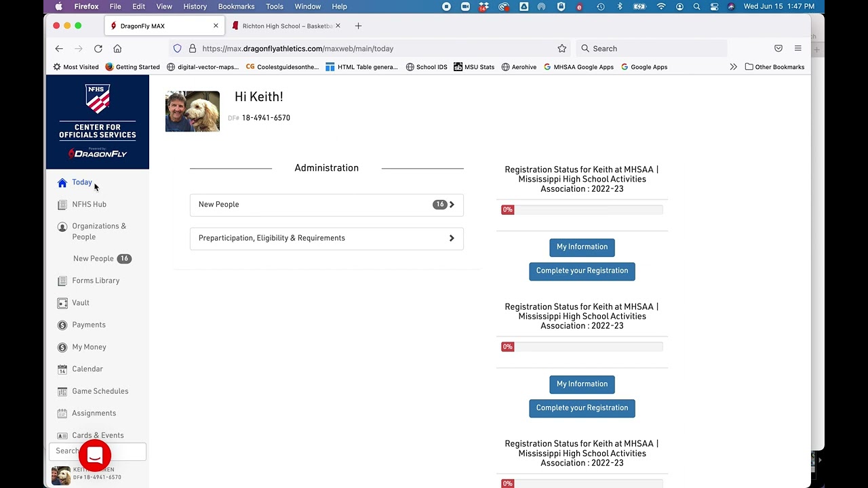Click the Payments dollar icon
Image resolution: width=868 pixels, height=488 pixels.
[62, 325]
